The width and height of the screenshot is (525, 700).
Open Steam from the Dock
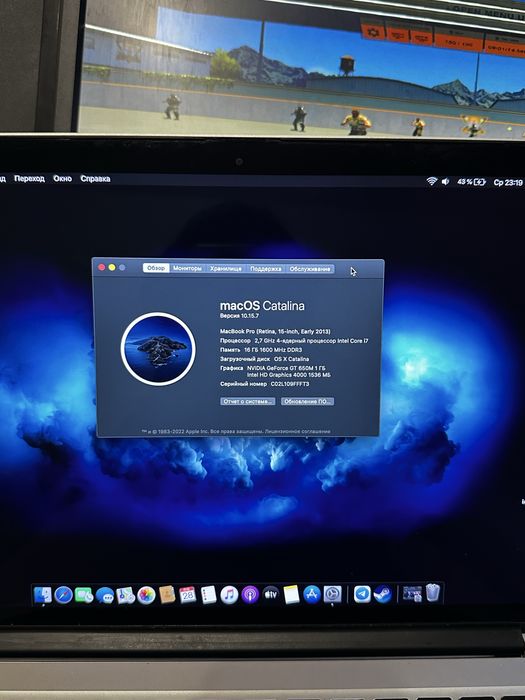pyautogui.click(x=383, y=594)
